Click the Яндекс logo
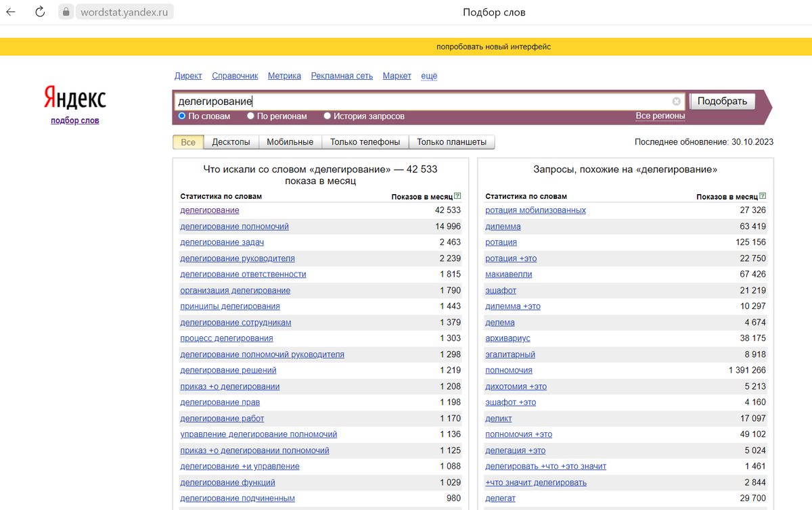The height and width of the screenshot is (510, 812). click(x=75, y=97)
